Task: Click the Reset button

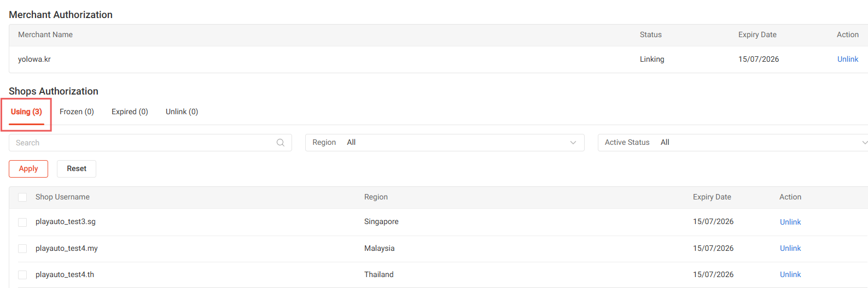Action: [x=77, y=169]
